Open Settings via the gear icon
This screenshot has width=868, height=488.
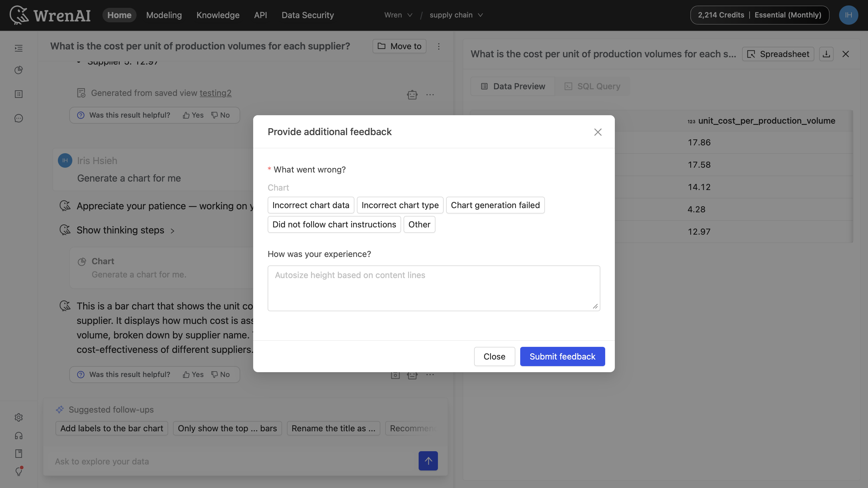18,417
